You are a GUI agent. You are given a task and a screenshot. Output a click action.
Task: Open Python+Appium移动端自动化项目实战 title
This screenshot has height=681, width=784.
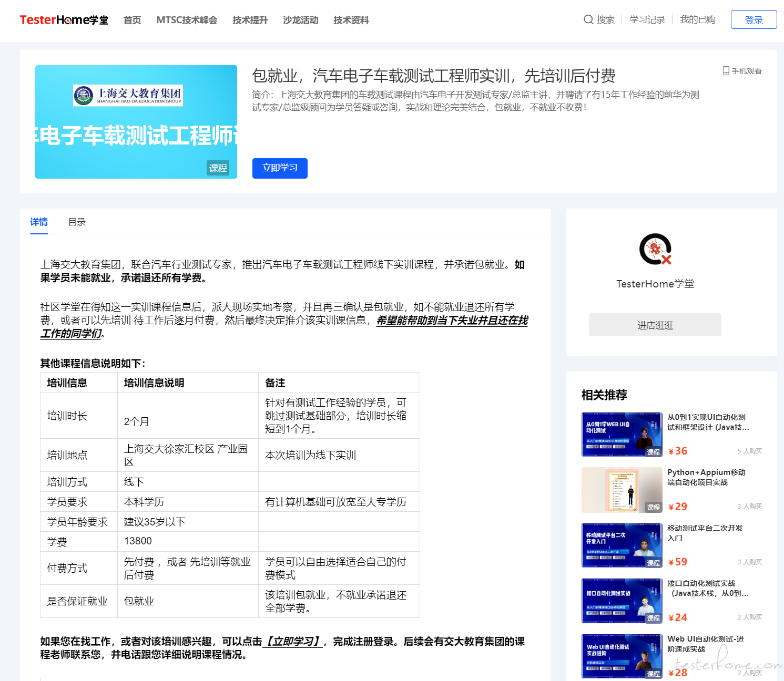(706, 477)
